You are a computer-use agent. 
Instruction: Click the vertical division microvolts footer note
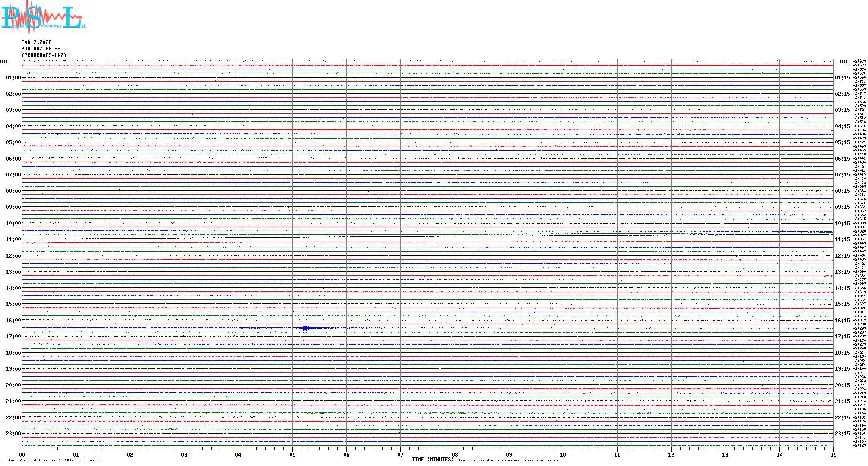click(x=55, y=460)
